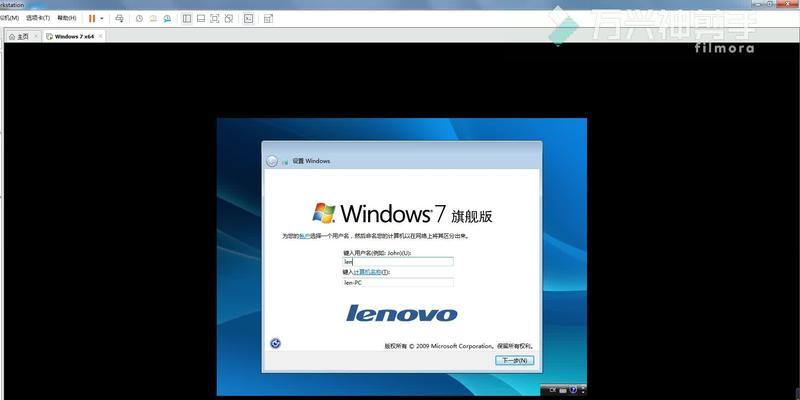Open the snapshot manager
800x400 pixels.
[167, 18]
